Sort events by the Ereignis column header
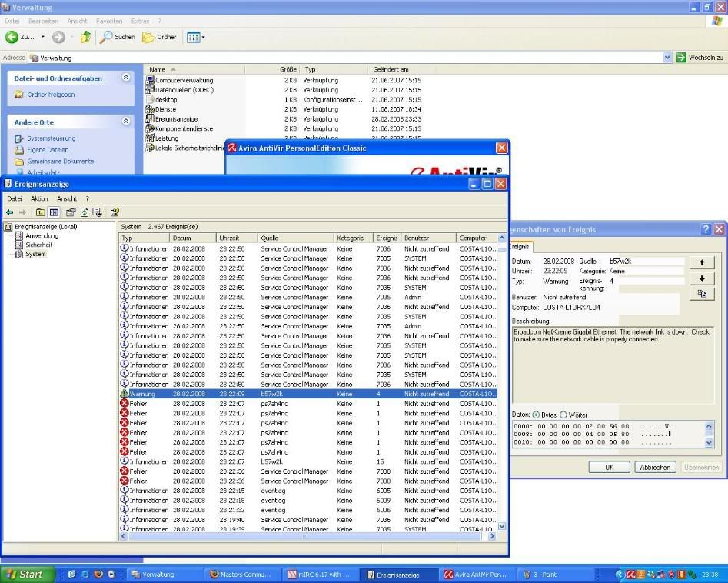The height and width of the screenshot is (583, 728). pyautogui.click(x=387, y=238)
